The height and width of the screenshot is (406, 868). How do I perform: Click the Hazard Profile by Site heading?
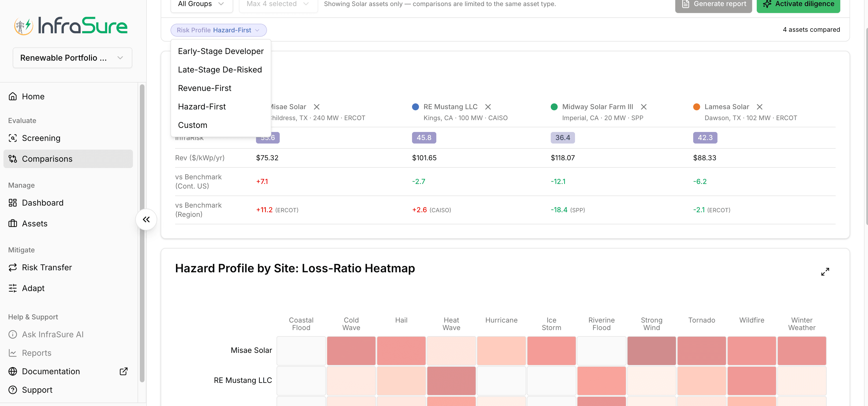(x=295, y=268)
